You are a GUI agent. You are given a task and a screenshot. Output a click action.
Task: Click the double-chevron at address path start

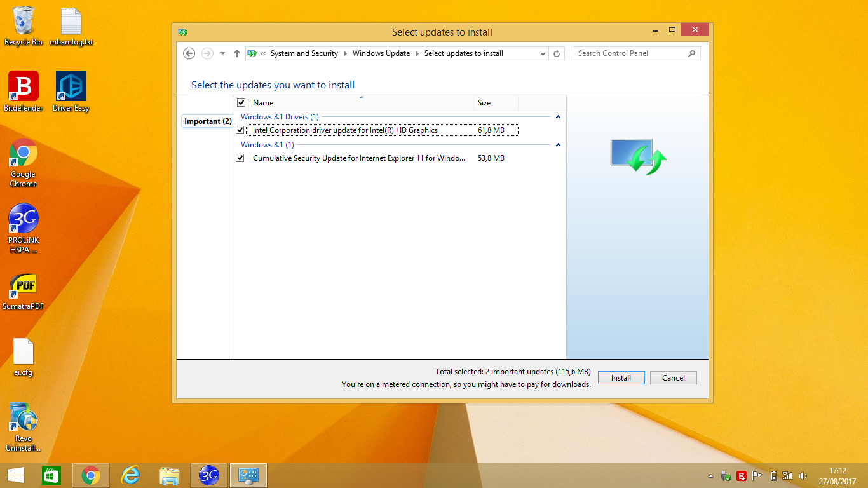tap(263, 53)
